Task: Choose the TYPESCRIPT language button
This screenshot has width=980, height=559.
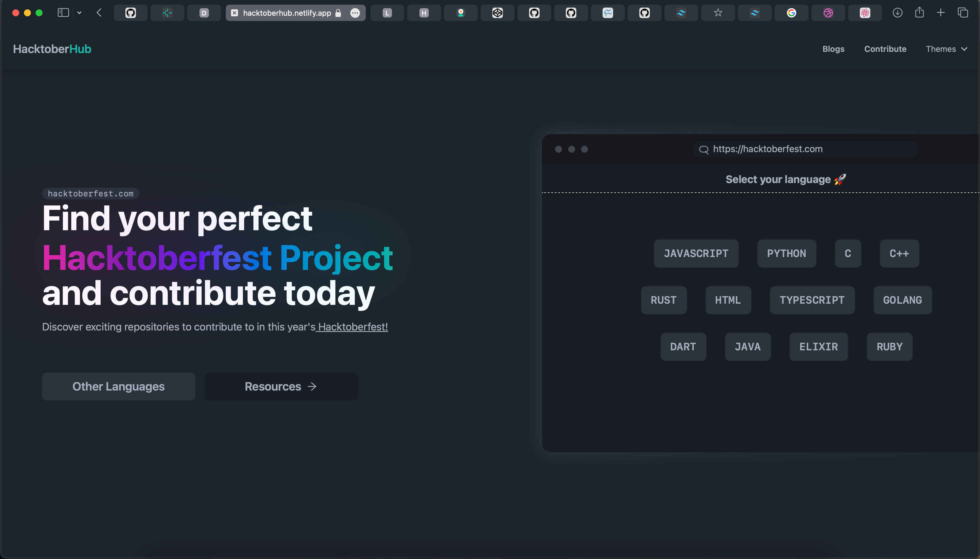Action: pos(812,300)
